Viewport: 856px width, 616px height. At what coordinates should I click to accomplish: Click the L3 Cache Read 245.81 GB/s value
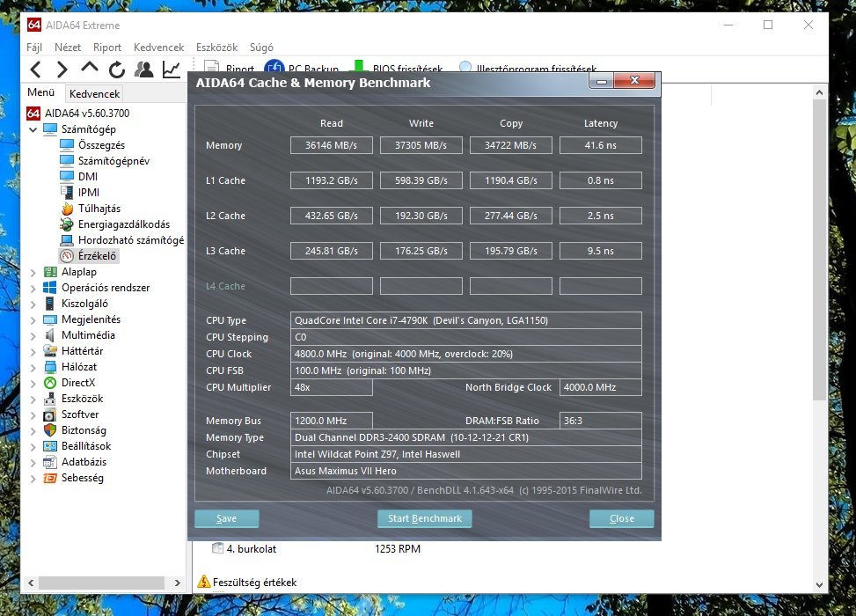(x=332, y=251)
